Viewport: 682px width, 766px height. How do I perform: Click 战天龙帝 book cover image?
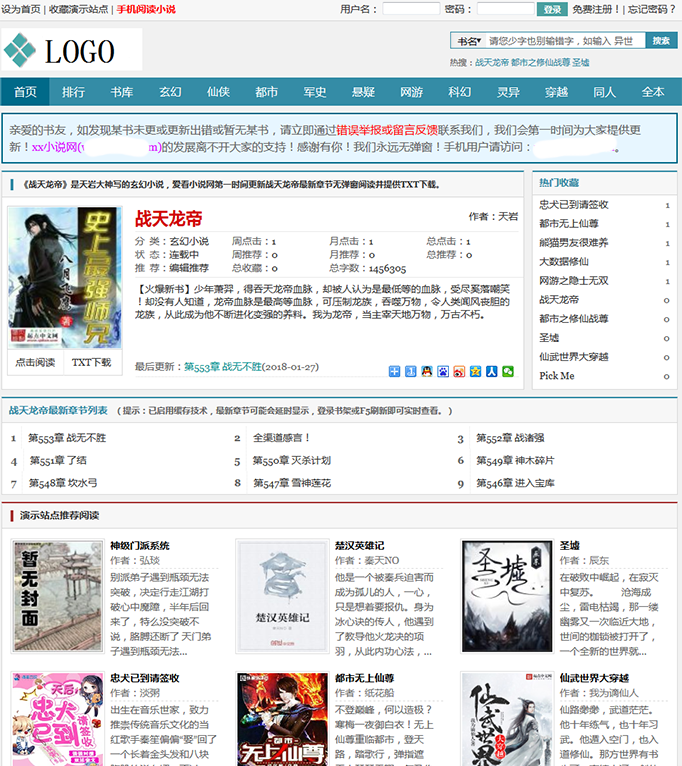[64, 277]
